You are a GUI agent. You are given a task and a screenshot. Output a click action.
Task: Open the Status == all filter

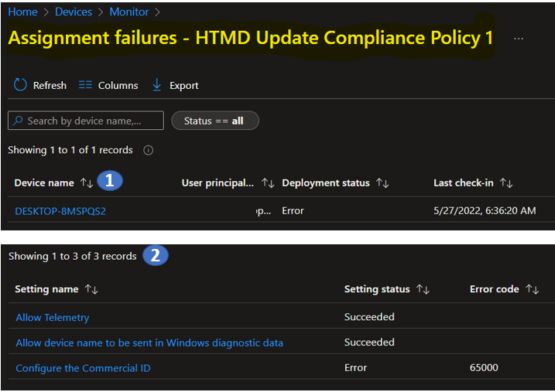point(215,121)
